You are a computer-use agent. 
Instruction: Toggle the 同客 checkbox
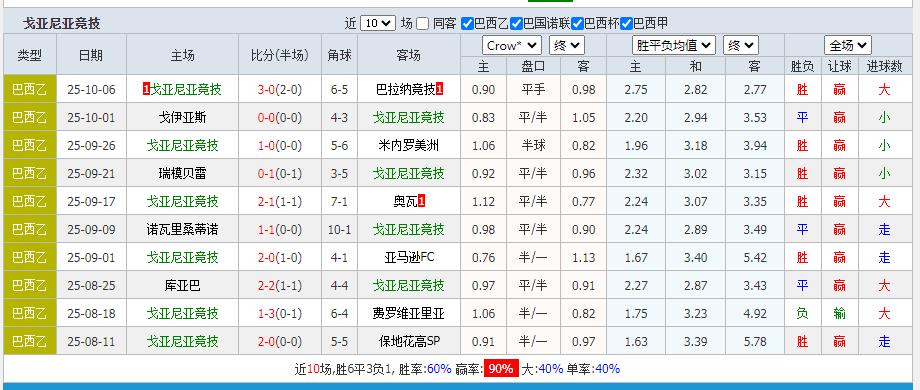click(422, 23)
